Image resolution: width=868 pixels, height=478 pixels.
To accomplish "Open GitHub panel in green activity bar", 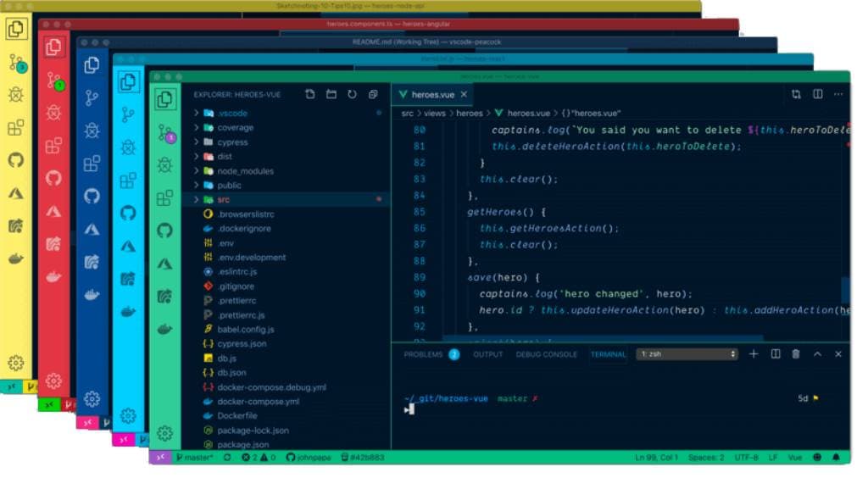I will tap(164, 231).
